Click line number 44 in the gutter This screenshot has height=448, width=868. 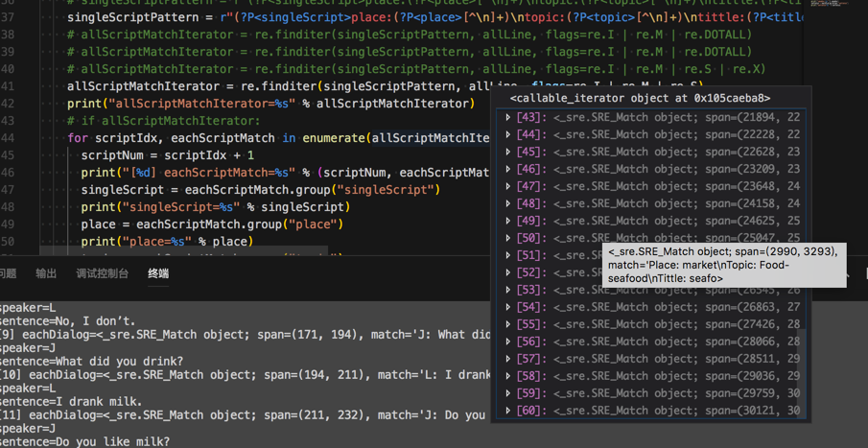8,138
